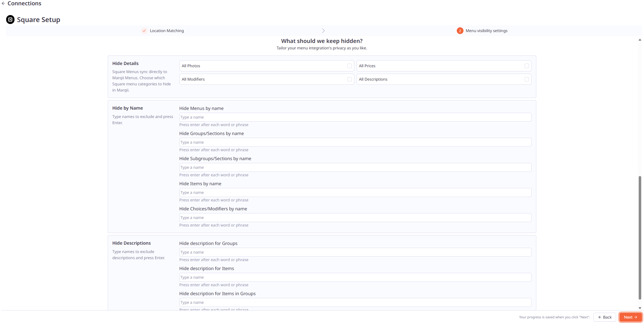Image resolution: width=644 pixels, height=325 pixels.
Task: Click the Next button
Action: coord(631,317)
